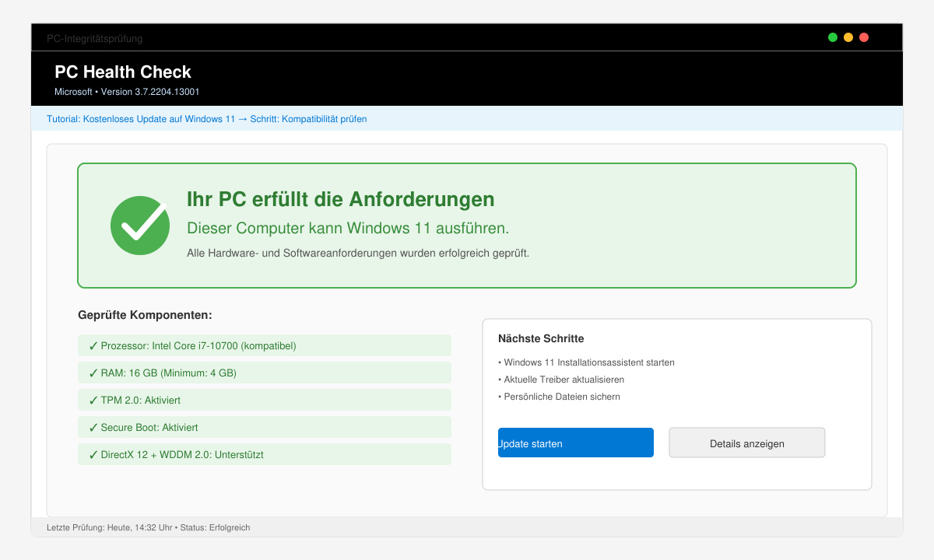Click 'Windows 11 Installationsassistent starten' step
The width and height of the screenshot is (934, 560).
tap(586, 362)
